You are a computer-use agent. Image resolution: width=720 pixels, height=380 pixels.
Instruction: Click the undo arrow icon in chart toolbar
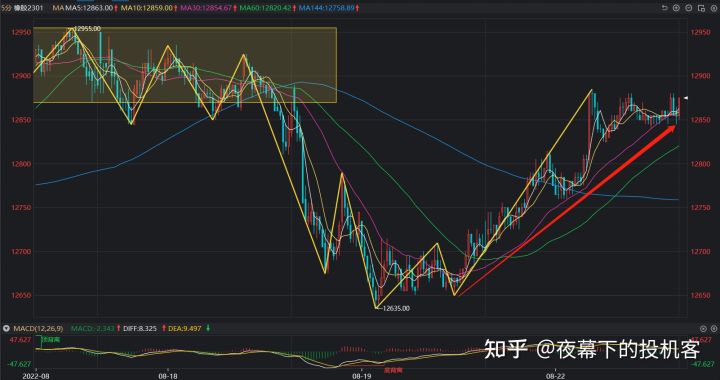pyautogui.click(x=664, y=8)
